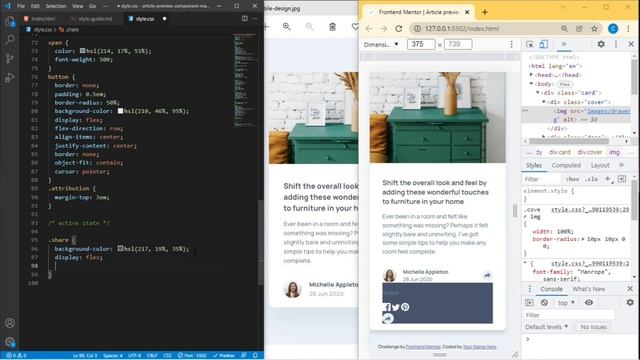The width and height of the screenshot is (640, 360).
Task: Open editor More Actions ellipsis in VS Code
Action: click(255, 18)
